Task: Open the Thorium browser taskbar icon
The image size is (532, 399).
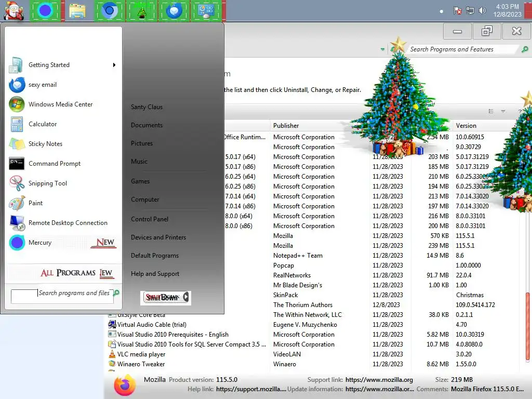Action: (109, 11)
